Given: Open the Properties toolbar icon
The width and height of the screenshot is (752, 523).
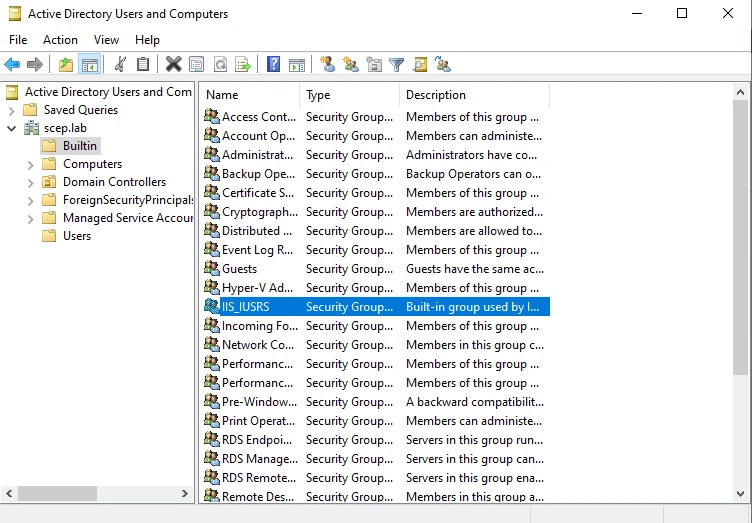Looking at the screenshot, I should click(197, 64).
